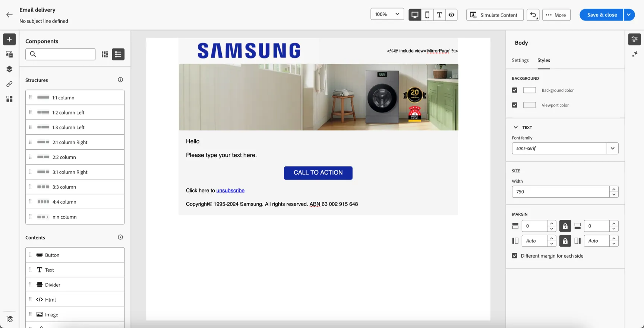This screenshot has width=644, height=328.
Task: Open the layers navigation tree icon
Action: click(9, 69)
